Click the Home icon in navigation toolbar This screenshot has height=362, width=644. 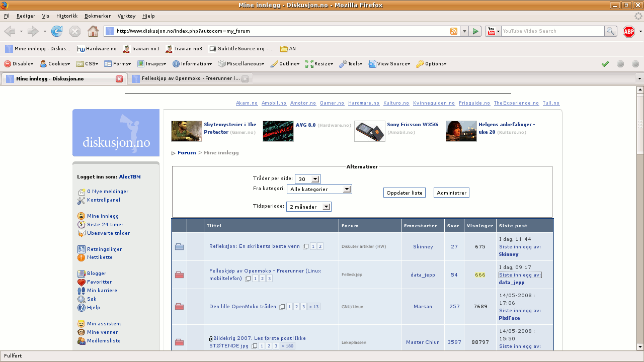coord(93,32)
